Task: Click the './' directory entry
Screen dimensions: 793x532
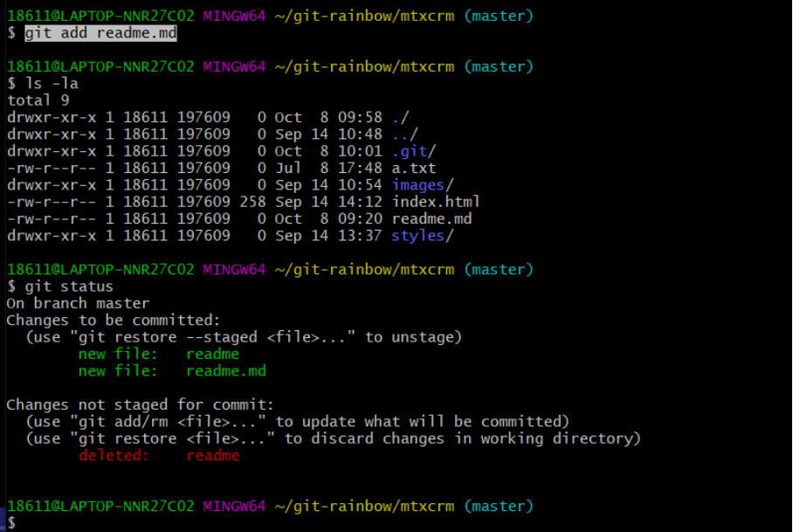Action: (400, 117)
